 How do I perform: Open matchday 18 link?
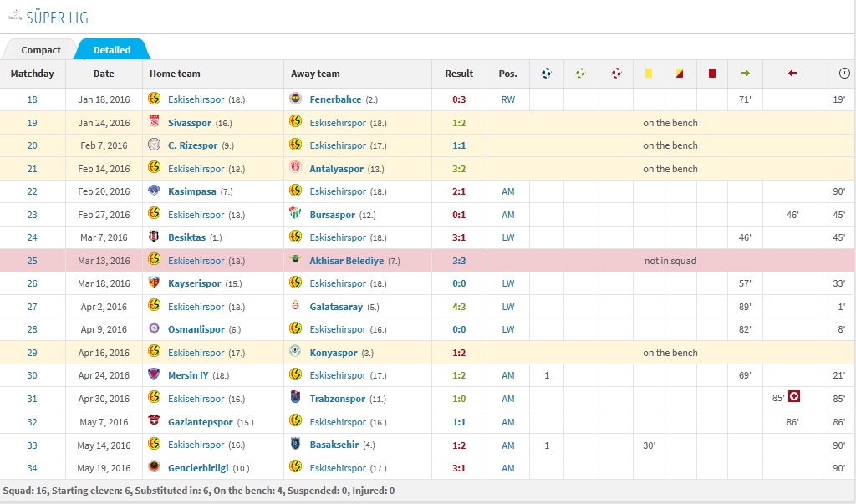(x=33, y=99)
